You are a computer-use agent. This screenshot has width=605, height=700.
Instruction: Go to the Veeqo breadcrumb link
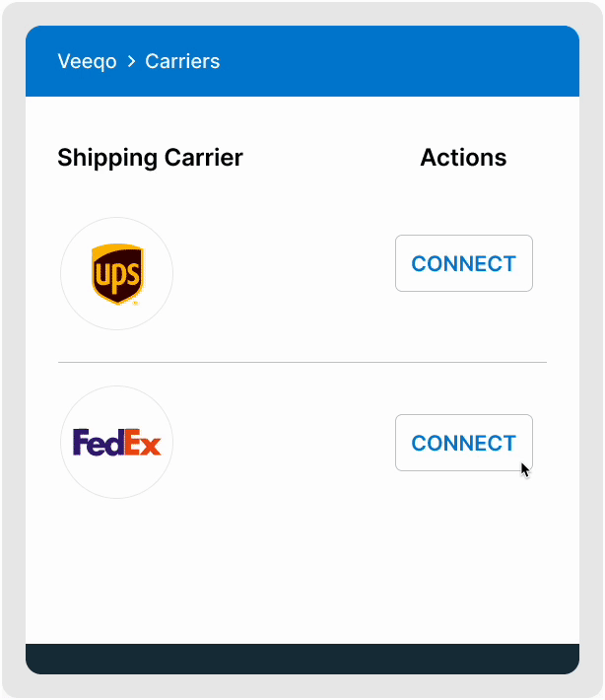(x=87, y=61)
